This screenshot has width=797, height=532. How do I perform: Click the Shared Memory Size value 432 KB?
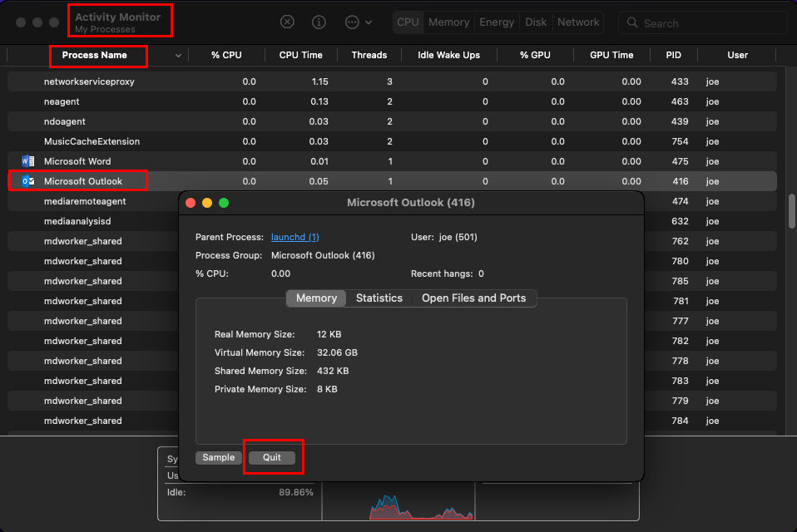(x=333, y=371)
